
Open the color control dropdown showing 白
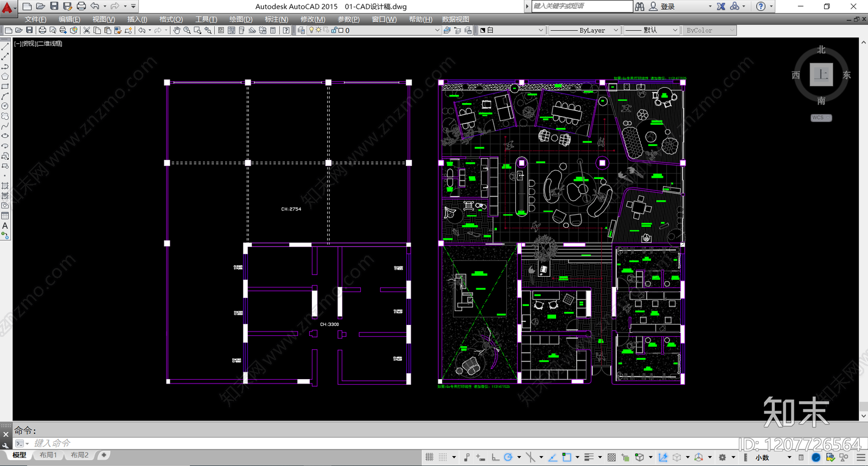click(x=512, y=30)
